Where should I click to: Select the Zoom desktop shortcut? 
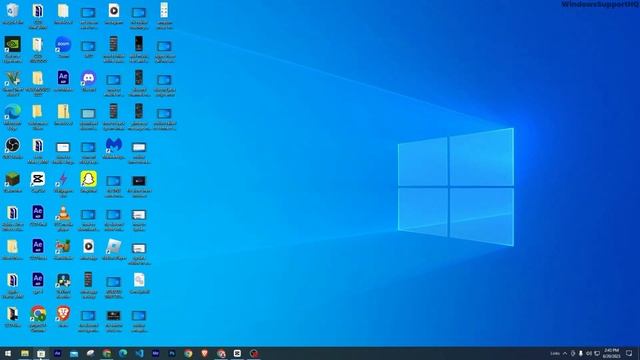63,47
